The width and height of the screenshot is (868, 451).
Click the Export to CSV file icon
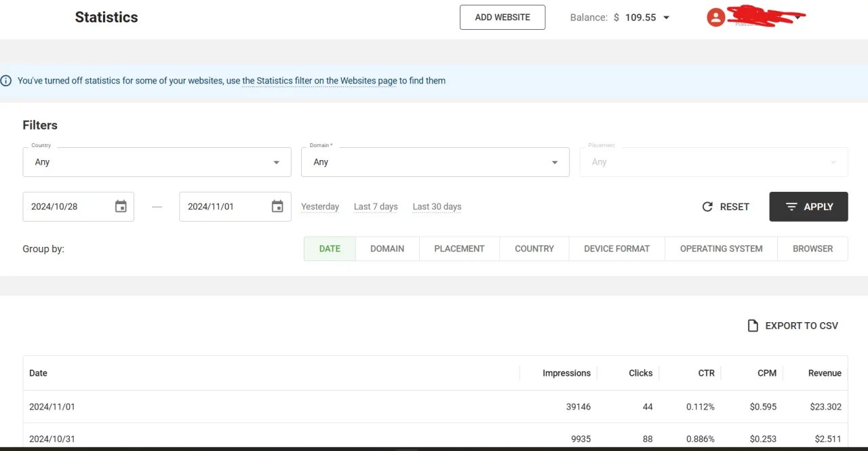(753, 326)
